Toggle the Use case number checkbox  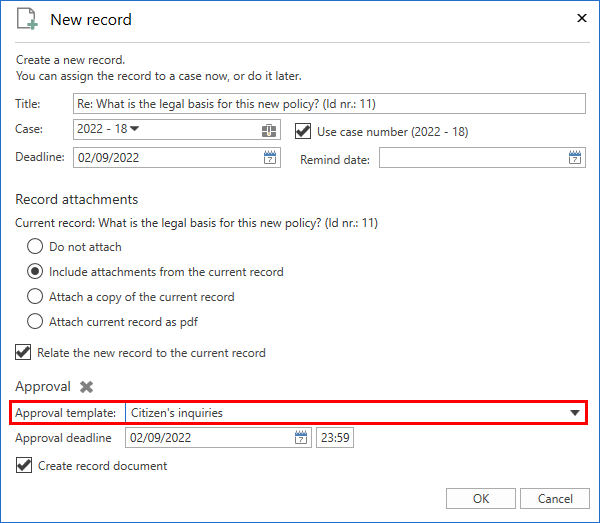click(x=305, y=130)
